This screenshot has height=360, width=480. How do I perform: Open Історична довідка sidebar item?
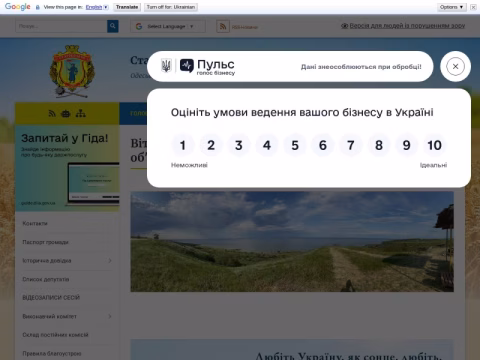[x=47, y=261]
